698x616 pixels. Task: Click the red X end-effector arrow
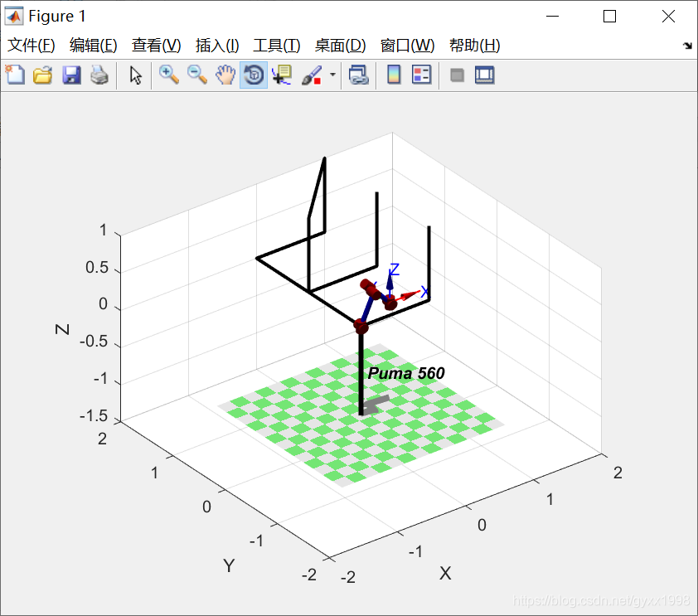point(409,295)
